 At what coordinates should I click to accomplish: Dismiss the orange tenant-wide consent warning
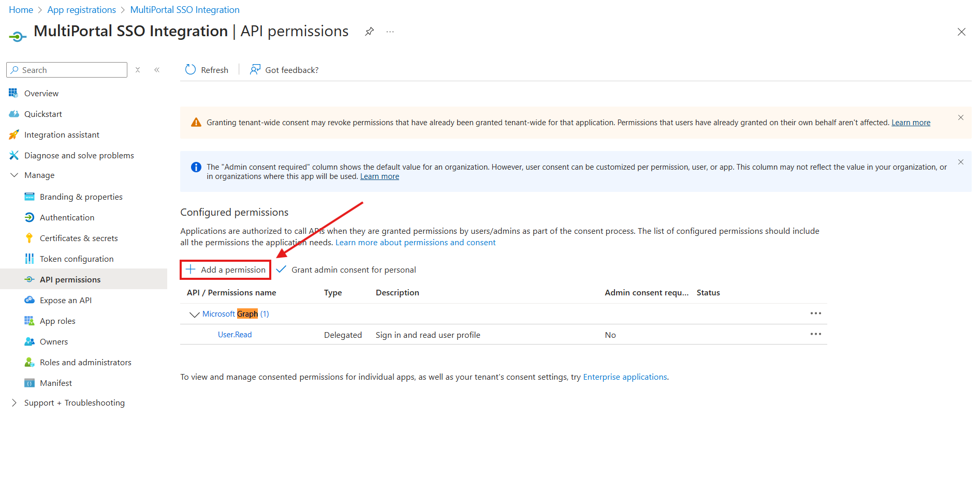pyautogui.click(x=961, y=117)
